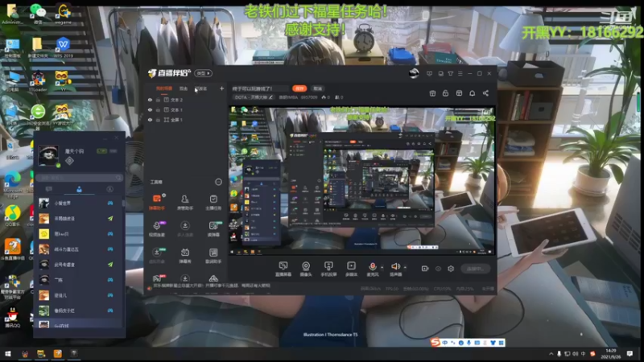Open the mode switch pill beside the logo
The width and height of the screenshot is (644, 362).
pos(203,73)
